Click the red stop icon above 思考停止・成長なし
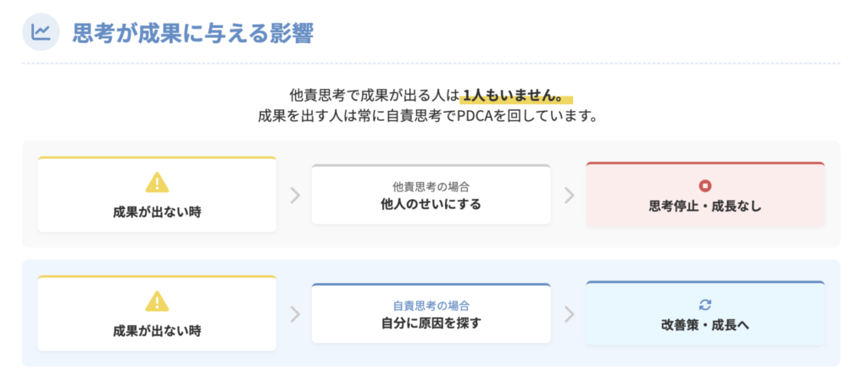Screen dimensions: 868x382 tap(704, 185)
